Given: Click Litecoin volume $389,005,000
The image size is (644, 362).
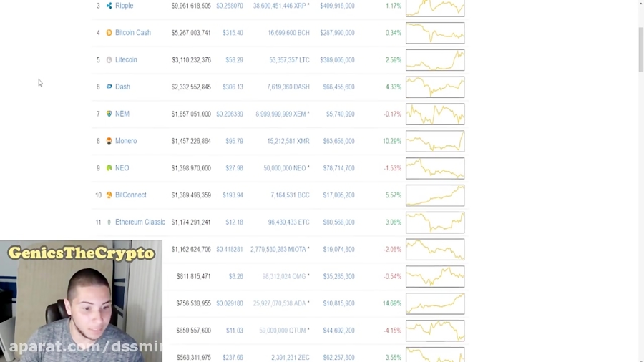Looking at the screenshot, I should [x=337, y=60].
